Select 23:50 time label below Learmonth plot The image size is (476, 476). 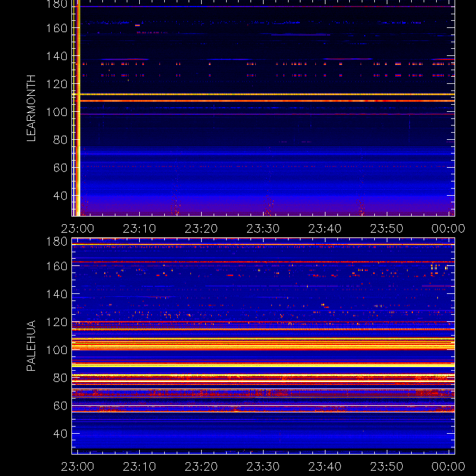tap(387, 228)
